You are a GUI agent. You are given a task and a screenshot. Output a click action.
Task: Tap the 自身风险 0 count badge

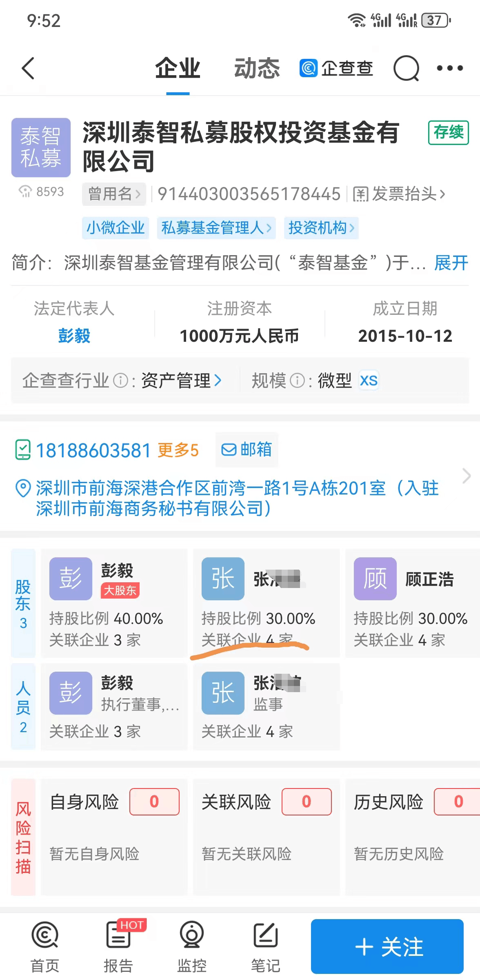pos(154,802)
